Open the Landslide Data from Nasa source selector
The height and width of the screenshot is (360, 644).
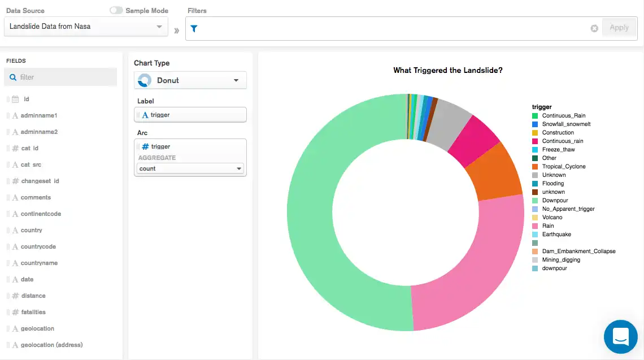tap(86, 26)
